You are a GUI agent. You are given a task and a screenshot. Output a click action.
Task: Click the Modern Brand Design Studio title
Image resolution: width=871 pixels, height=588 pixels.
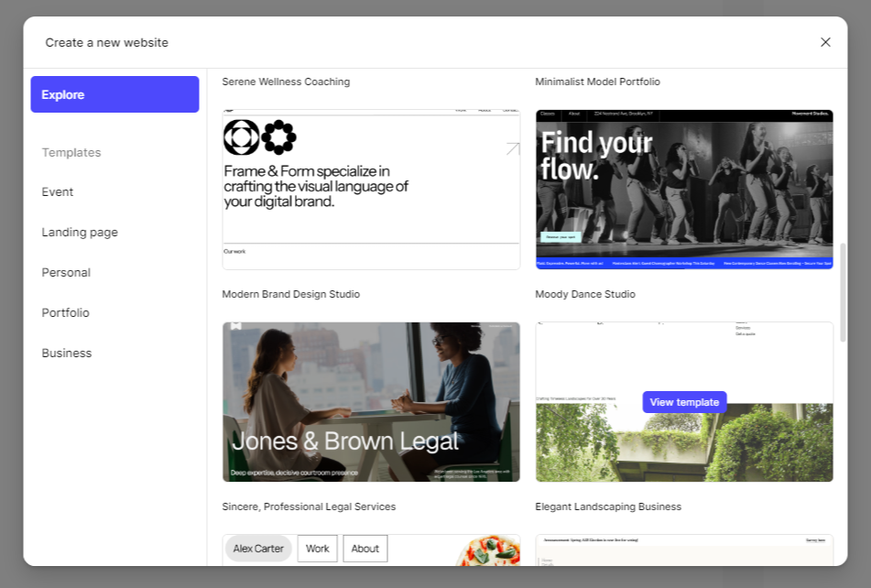(291, 294)
